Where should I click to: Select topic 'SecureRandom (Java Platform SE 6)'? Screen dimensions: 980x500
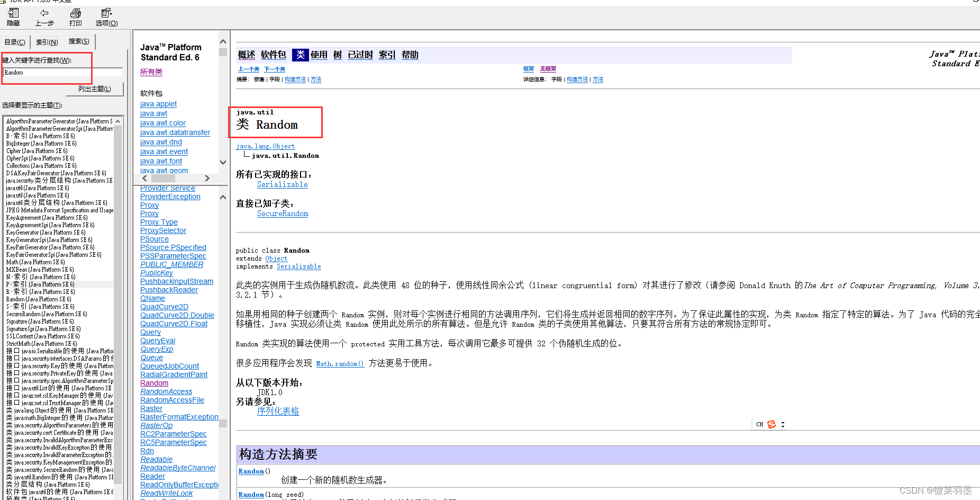click(x=47, y=314)
